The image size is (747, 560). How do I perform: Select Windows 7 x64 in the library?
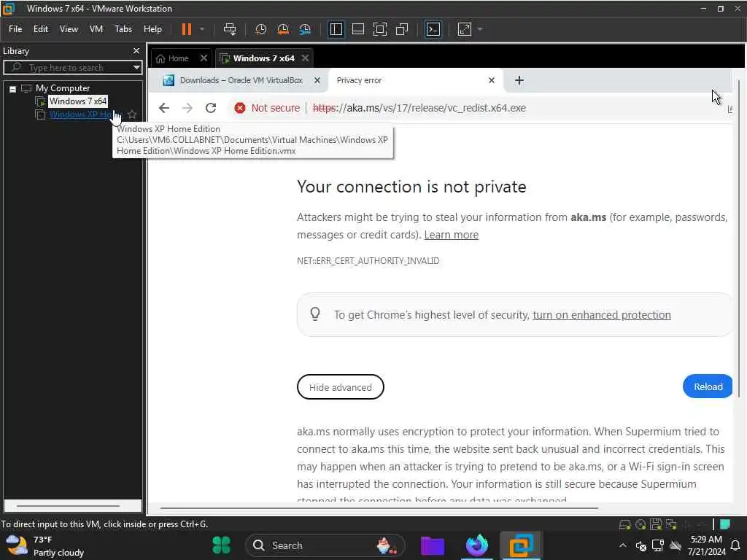[77, 101]
